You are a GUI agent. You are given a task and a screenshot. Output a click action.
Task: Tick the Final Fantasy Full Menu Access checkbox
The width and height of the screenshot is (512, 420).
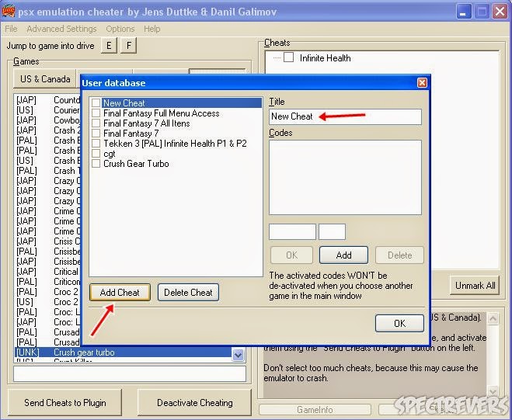[96, 113]
